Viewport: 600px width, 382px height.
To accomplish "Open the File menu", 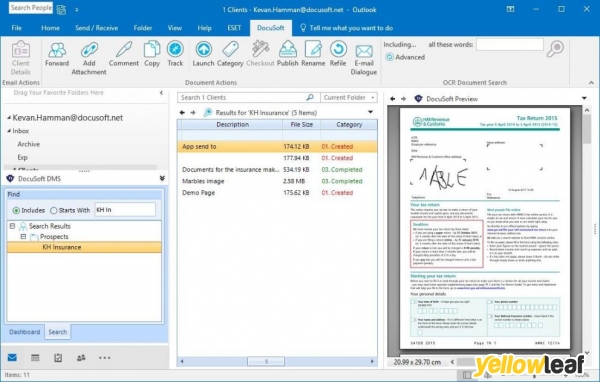I will 16,28.
